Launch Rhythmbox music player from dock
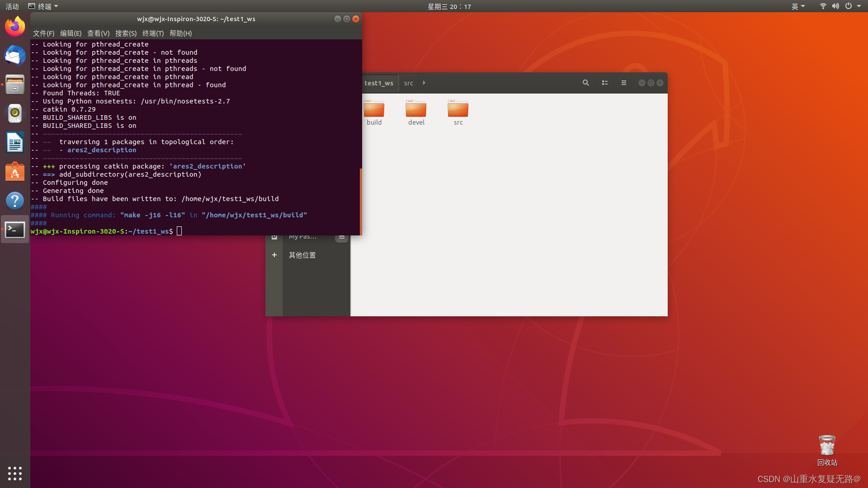Image resolution: width=868 pixels, height=488 pixels. pyautogui.click(x=15, y=113)
